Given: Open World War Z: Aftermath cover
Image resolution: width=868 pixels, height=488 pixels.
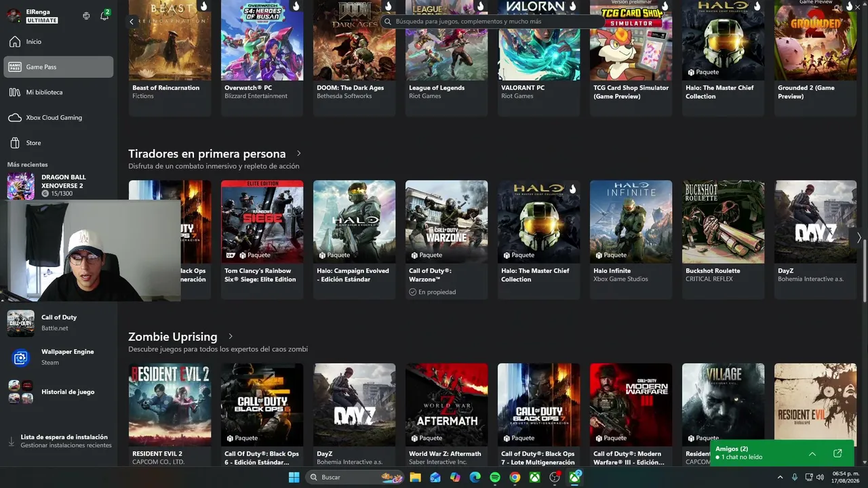Looking at the screenshot, I should tap(446, 405).
